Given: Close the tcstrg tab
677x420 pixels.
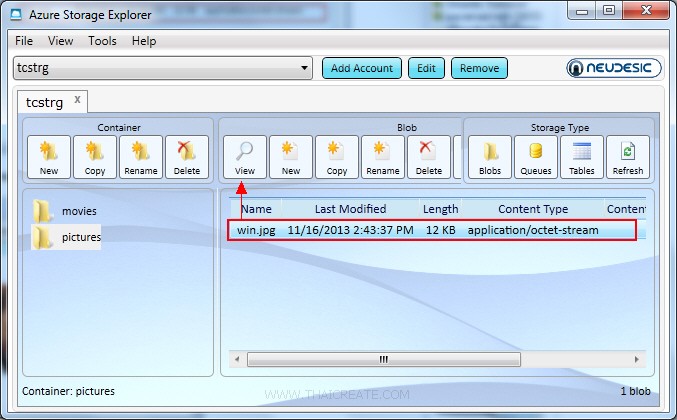Looking at the screenshot, I should click(77, 99).
